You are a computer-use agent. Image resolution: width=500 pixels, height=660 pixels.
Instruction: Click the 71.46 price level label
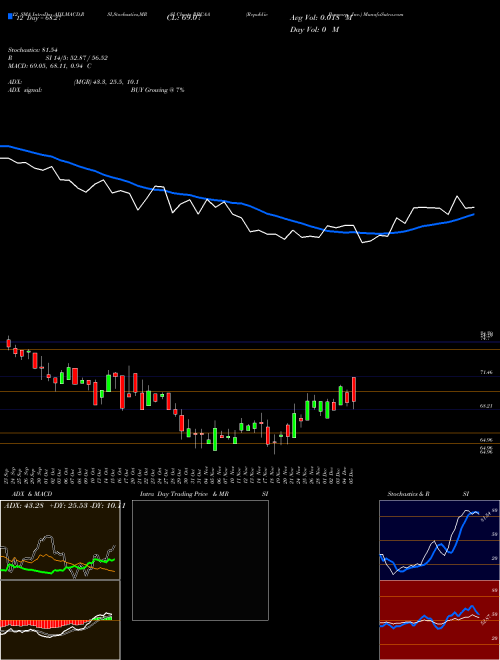486,372
